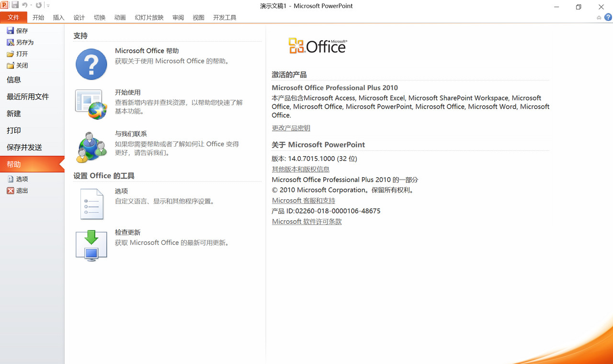Click 其他版本和版权信息 link
Viewport: 613px width, 364px height.
click(301, 169)
